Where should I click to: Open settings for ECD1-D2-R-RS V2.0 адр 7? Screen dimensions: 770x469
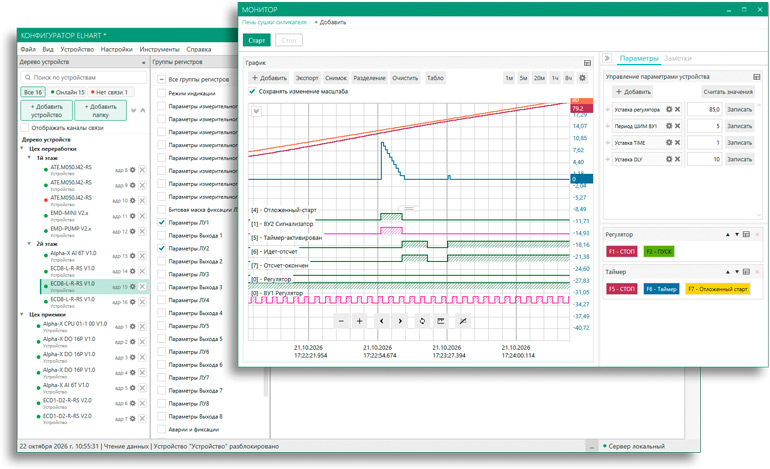(132, 419)
